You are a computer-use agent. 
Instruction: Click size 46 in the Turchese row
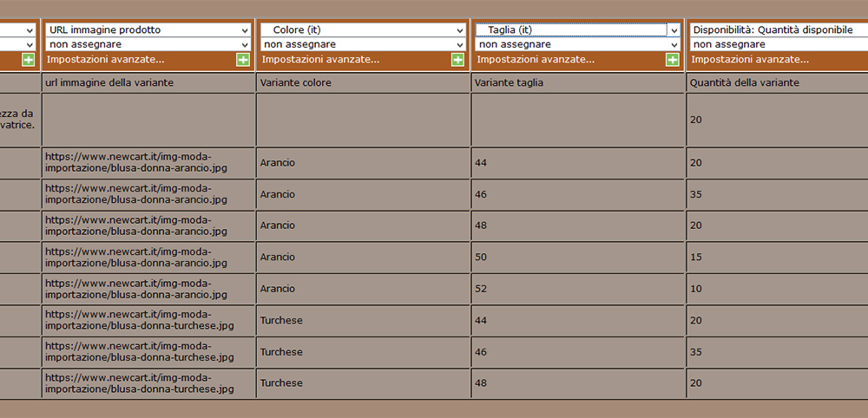tap(481, 352)
